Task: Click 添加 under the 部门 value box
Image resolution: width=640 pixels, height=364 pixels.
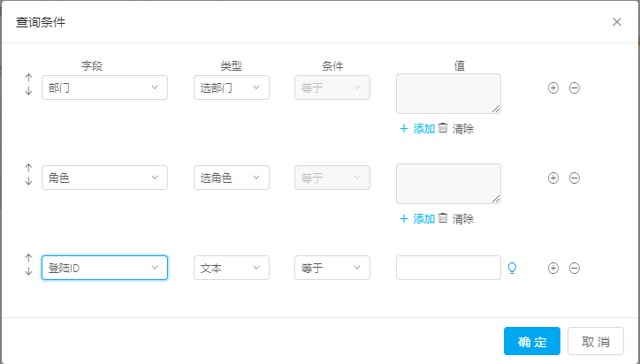Action: pyautogui.click(x=417, y=129)
